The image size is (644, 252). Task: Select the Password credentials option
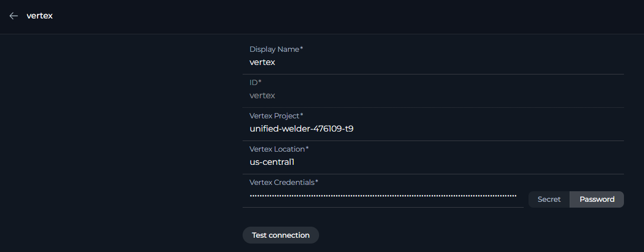pyautogui.click(x=597, y=199)
